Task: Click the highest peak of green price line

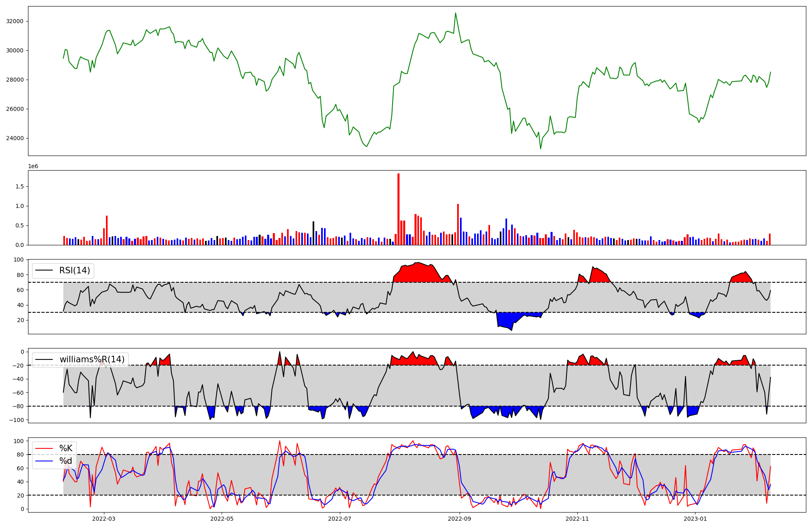Action: click(x=455, y=13)
